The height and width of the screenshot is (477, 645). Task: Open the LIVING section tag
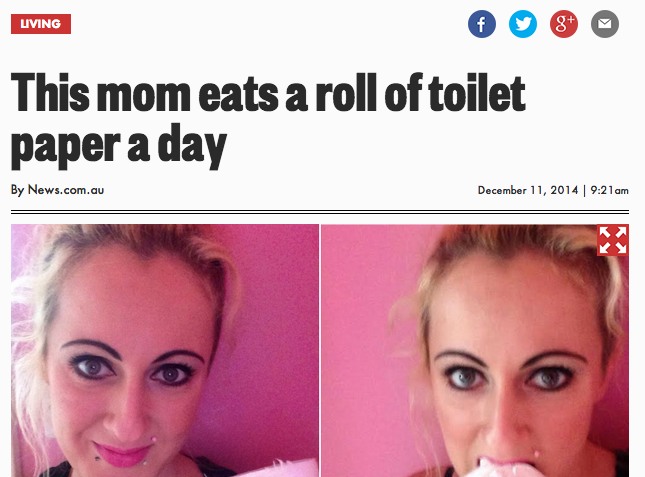41,24
